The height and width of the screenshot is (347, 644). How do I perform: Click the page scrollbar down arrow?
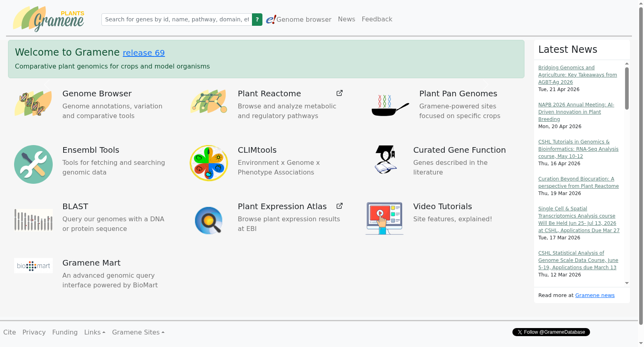click(641, 343)
